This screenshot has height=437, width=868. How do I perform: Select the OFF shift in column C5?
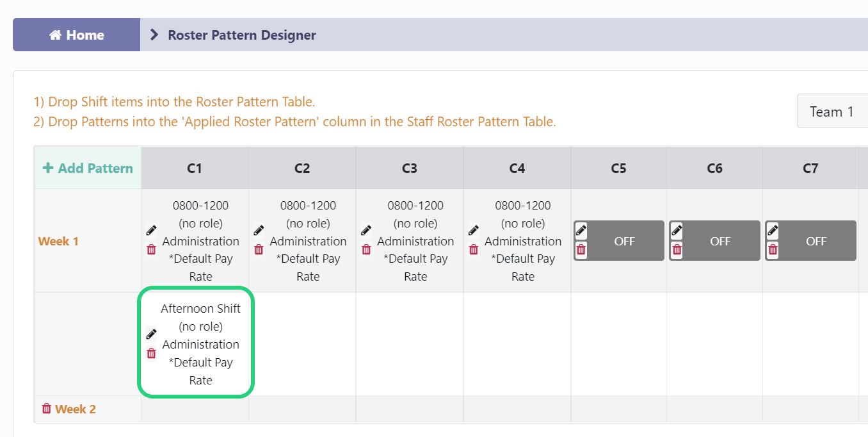pos(619,241)
